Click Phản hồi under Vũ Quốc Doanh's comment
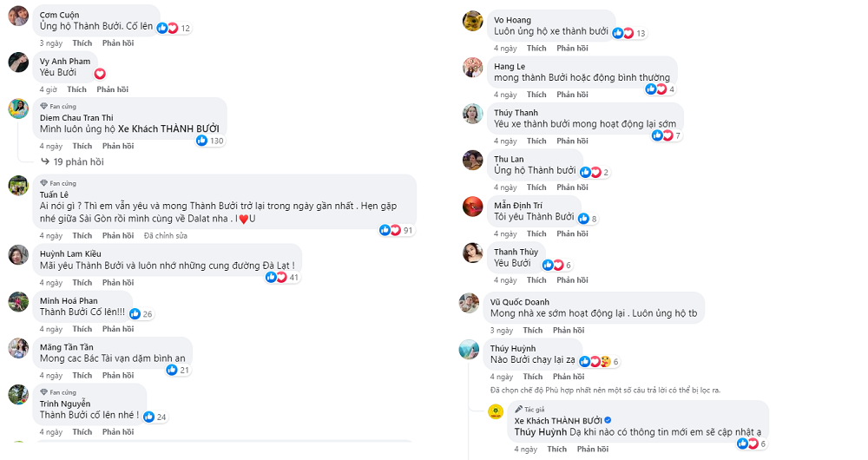 [569, 331]
